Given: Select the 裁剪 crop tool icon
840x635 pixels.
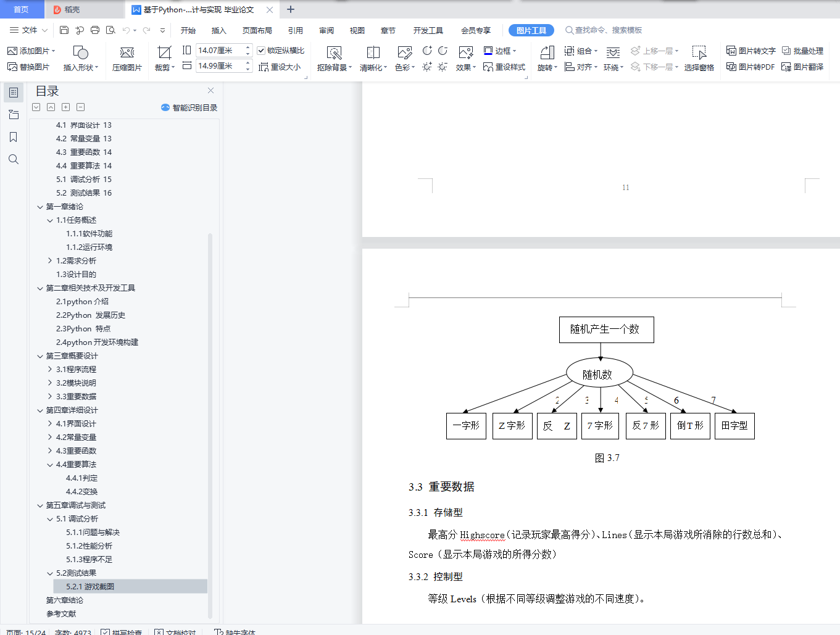Looking at the screenshot, I should click(164, 52).
